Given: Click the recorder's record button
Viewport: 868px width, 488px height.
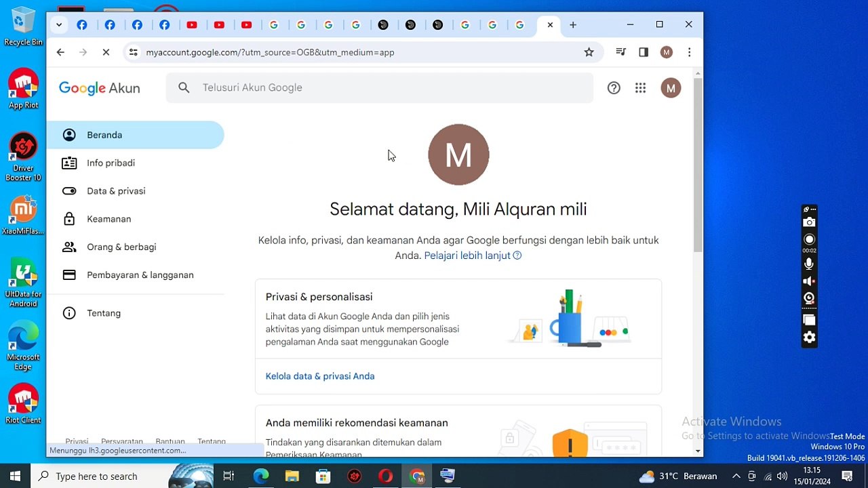Looking at the screenshot, I should [809, 239].
